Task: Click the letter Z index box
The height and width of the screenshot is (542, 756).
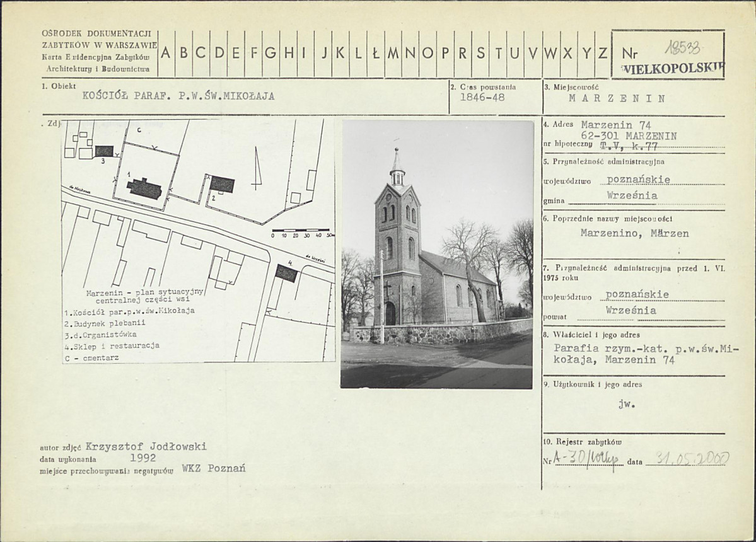Action: click(x=603, y=54)
